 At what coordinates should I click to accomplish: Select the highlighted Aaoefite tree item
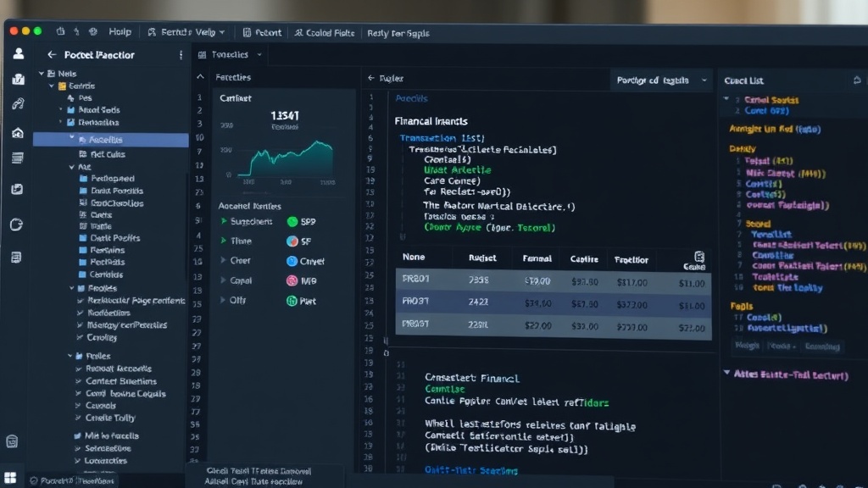click(x=111, y=140)
